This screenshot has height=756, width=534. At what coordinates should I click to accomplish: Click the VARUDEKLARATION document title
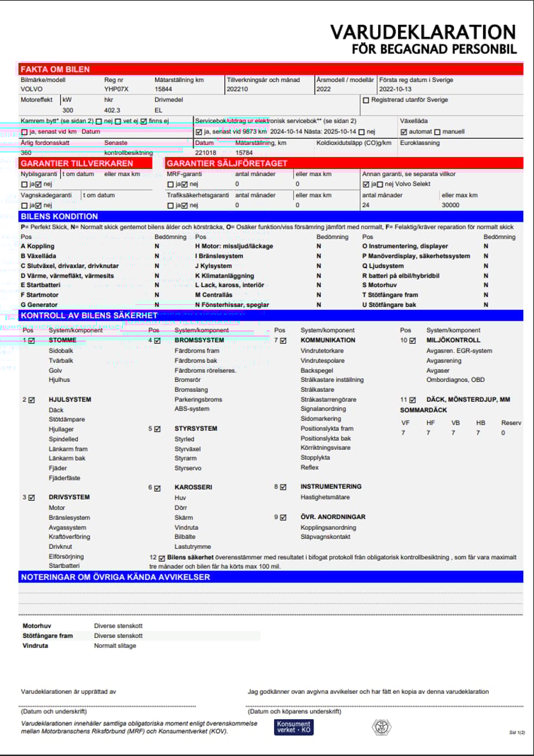(x=423, y=32)
